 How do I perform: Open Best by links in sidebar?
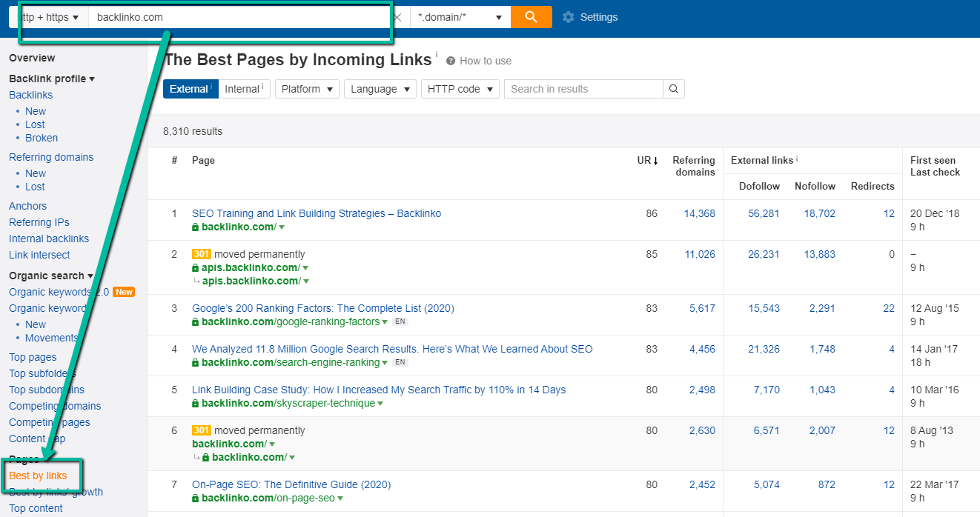click(38, 476)
